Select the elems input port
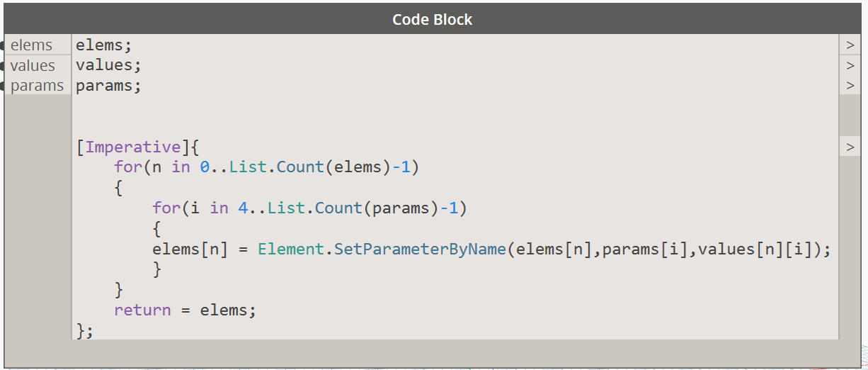 point(37,45)
